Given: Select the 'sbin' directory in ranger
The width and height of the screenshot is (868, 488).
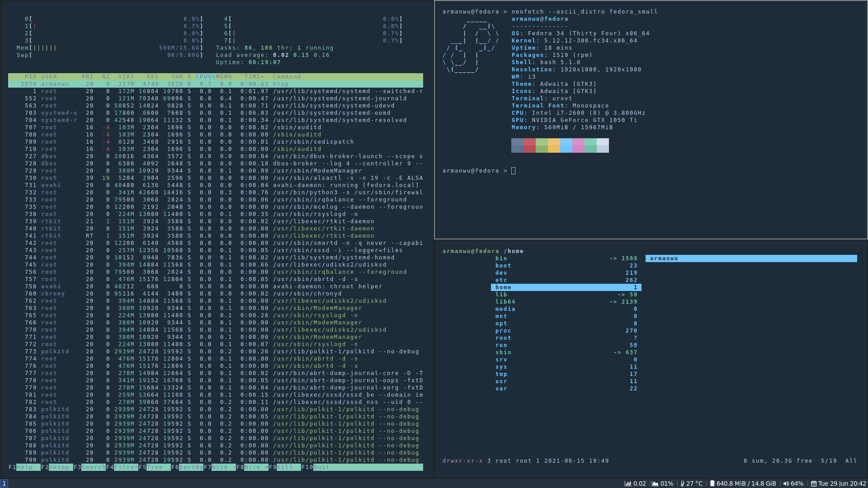Looking at the screenshot, I should 566,352.
